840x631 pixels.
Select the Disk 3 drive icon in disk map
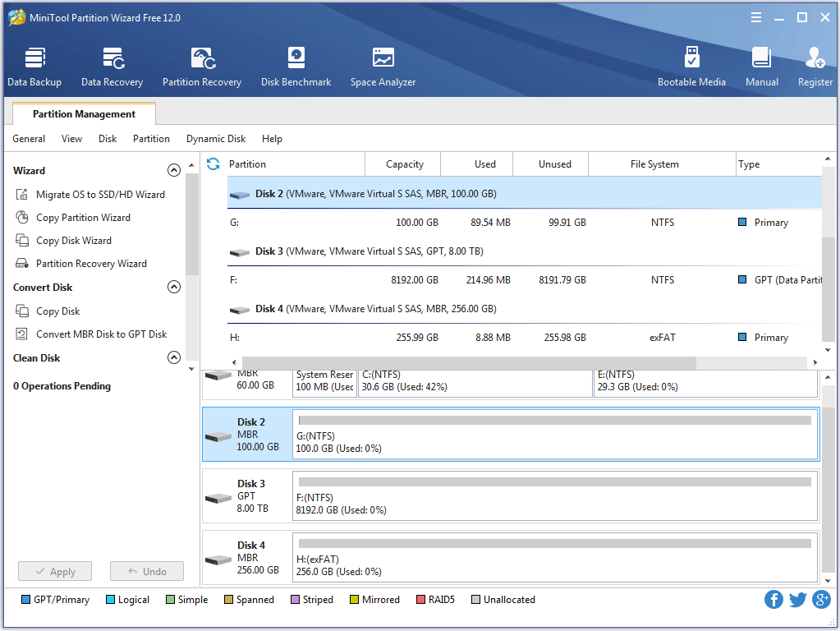218,499
